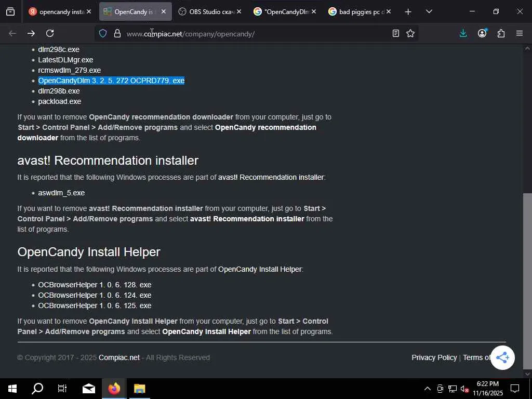Open the tracking protection shield icon
Screen dimensions: 532x399
103,33
